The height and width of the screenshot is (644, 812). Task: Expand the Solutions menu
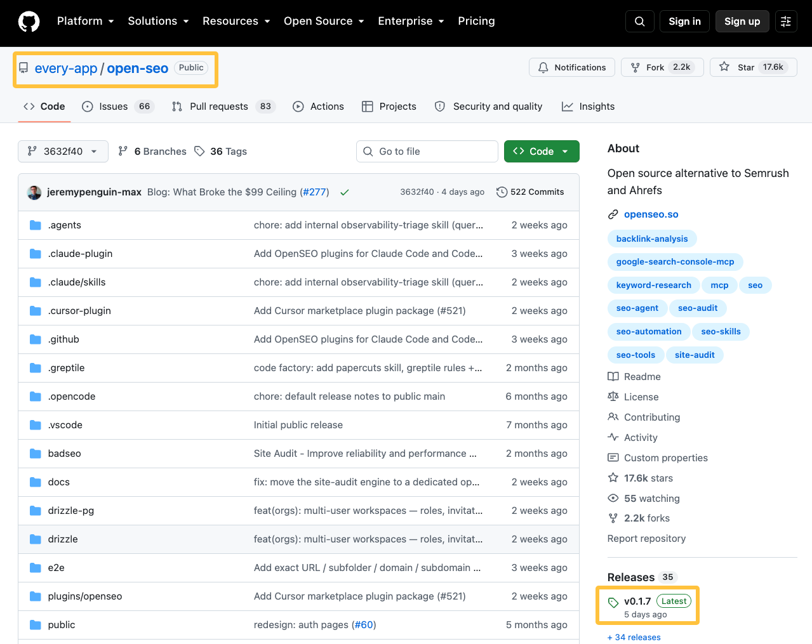[158, 21]
